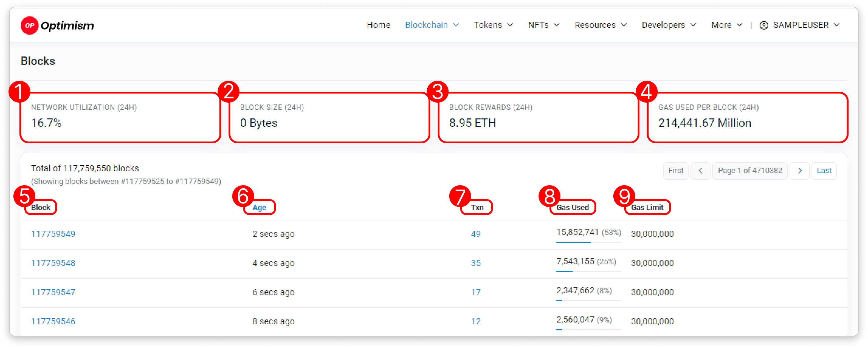Image resolution: width=868 pixels, height=348 pixels.
Task: Click the user account profile icon
Action: [764, 25]
